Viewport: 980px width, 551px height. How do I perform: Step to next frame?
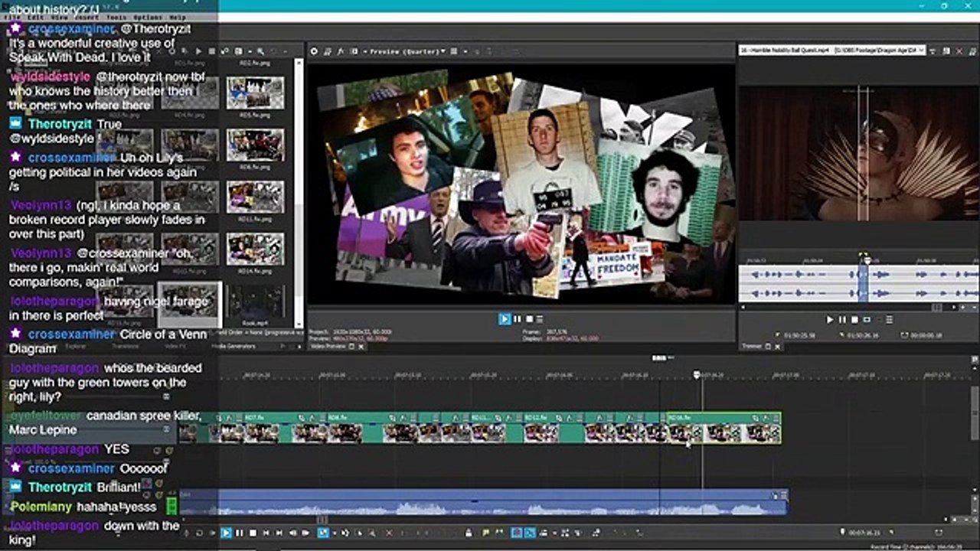[x=305, y=533]
